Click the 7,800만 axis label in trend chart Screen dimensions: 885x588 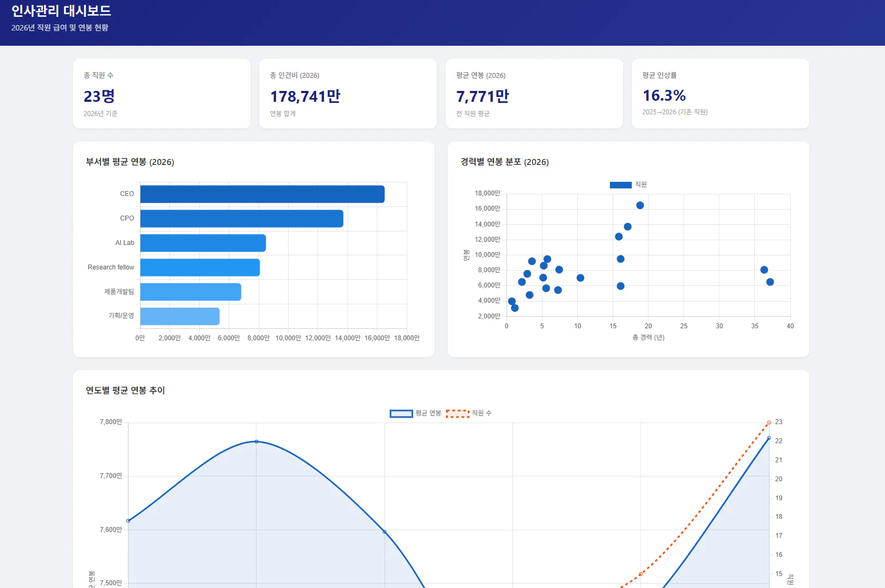(x=111, y=422)
